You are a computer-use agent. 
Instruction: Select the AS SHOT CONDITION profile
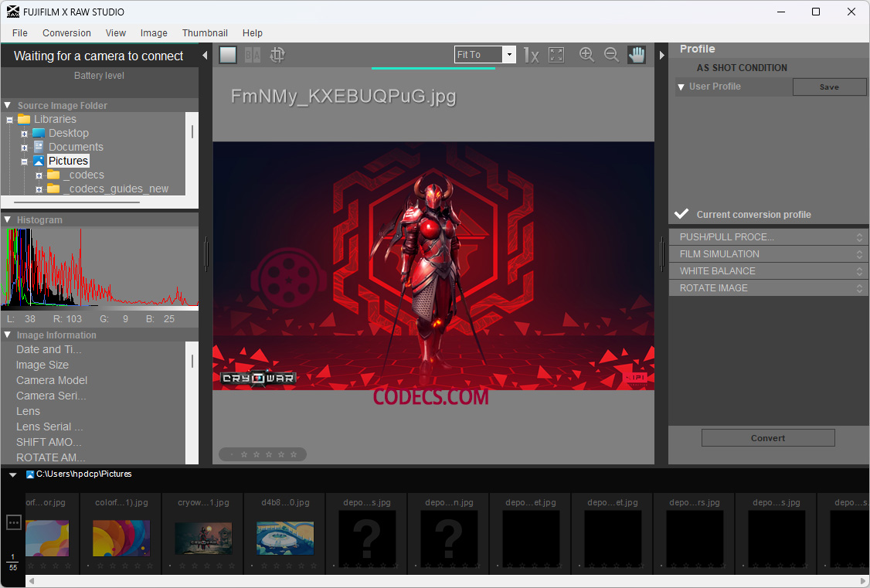click(x=742, y=68)
